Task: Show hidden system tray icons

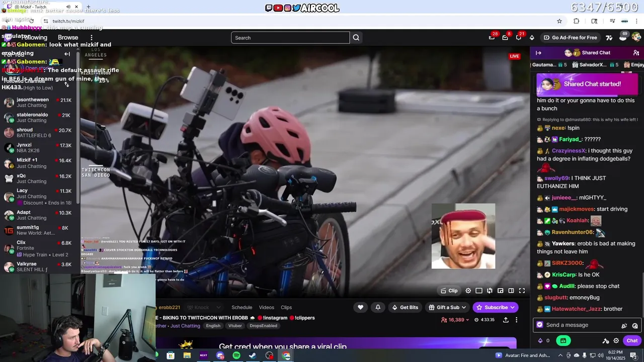Action: (x=560, y=355)
